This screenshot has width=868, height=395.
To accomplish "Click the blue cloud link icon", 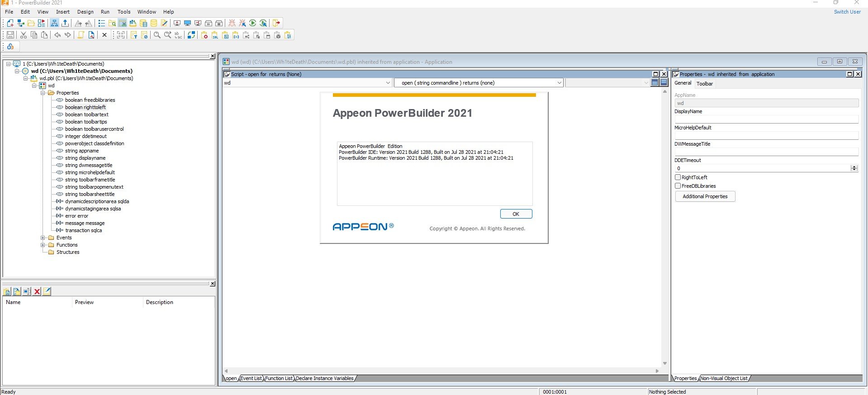I will [x=10, y=47].
